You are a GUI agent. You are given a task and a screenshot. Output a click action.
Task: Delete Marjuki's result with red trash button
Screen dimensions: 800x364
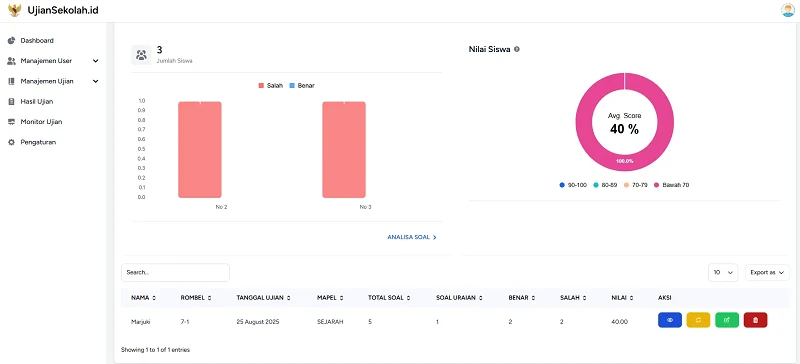click(x=756, y=320)
